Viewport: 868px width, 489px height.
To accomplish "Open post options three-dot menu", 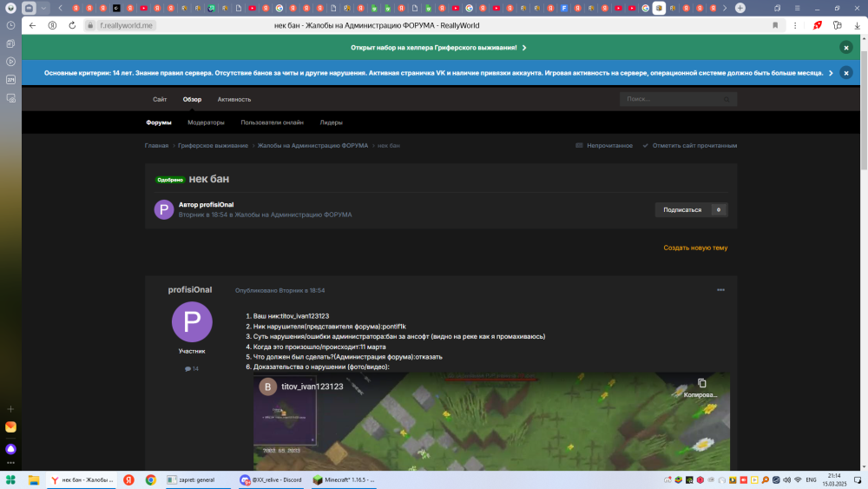I will coord(720,290).
